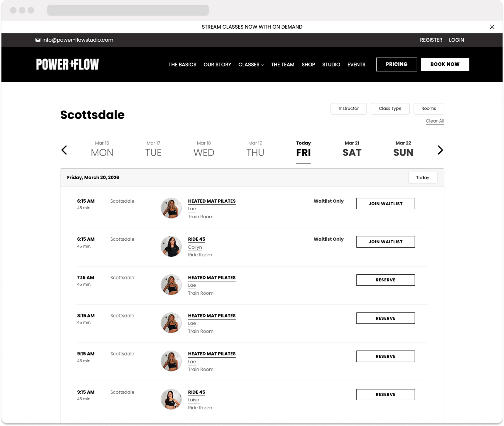Screen dimensions: 504x426
Task: Close the On Demand announcement banner
Action: click(492, 27)
